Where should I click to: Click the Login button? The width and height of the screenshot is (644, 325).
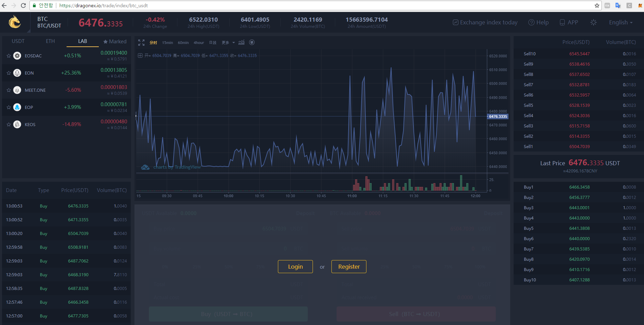click(x=295, y=267)
